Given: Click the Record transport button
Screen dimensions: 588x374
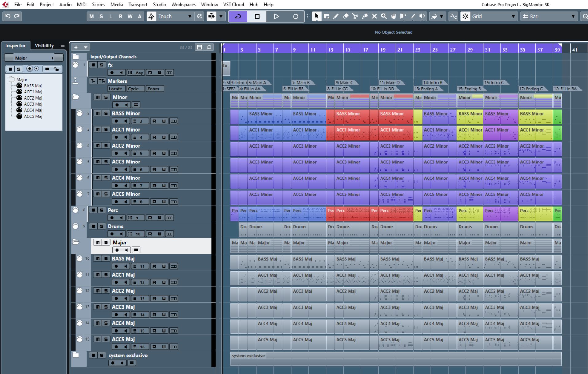Looking at the screenshot, I should click(295, 16).
